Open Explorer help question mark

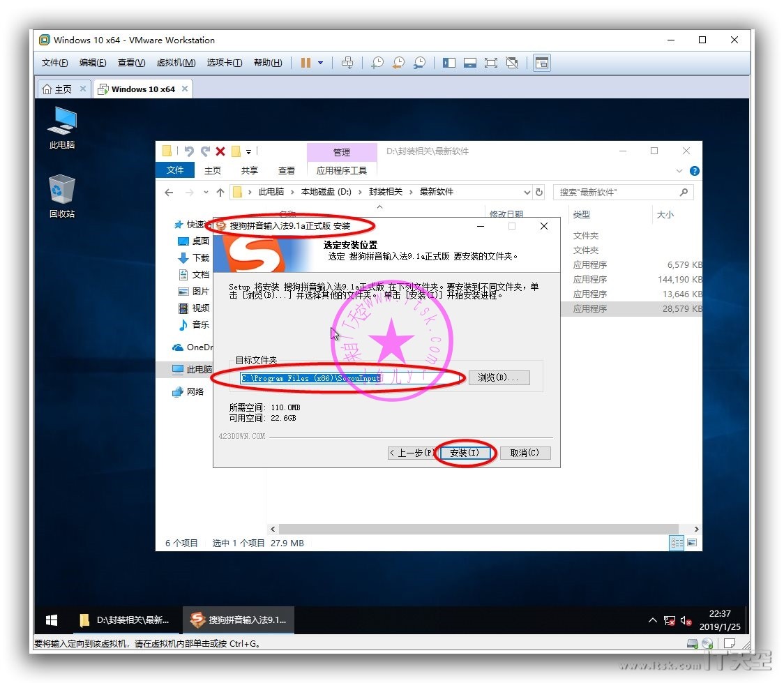click(695, 171)
